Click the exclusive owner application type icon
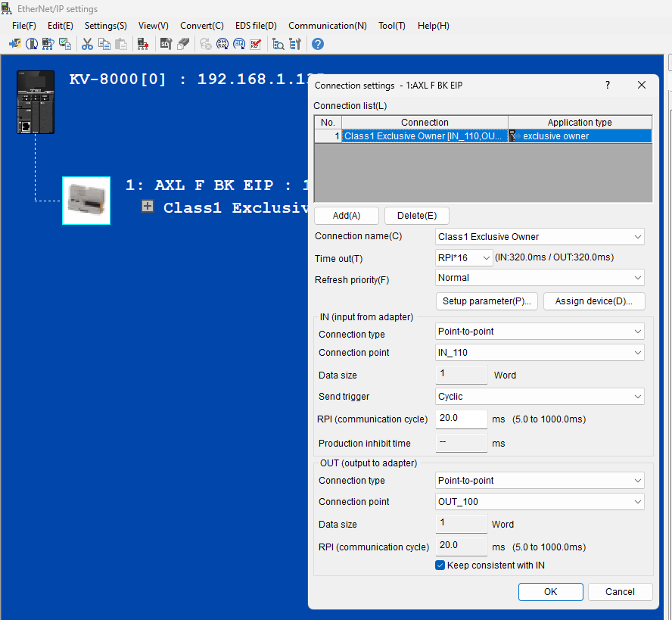The height and width of the screenshot is (620, 672). click(514, 136)
